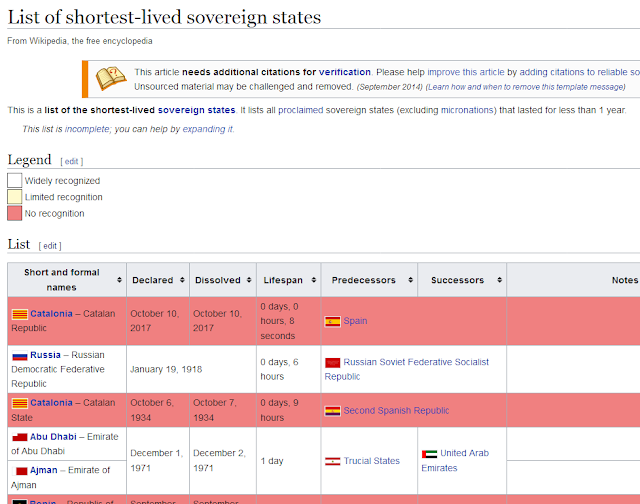This screenshot has height=504, width=640.
Task: Click the Catalonia flag in the Catalan State row
Action: tap(20, 403)
